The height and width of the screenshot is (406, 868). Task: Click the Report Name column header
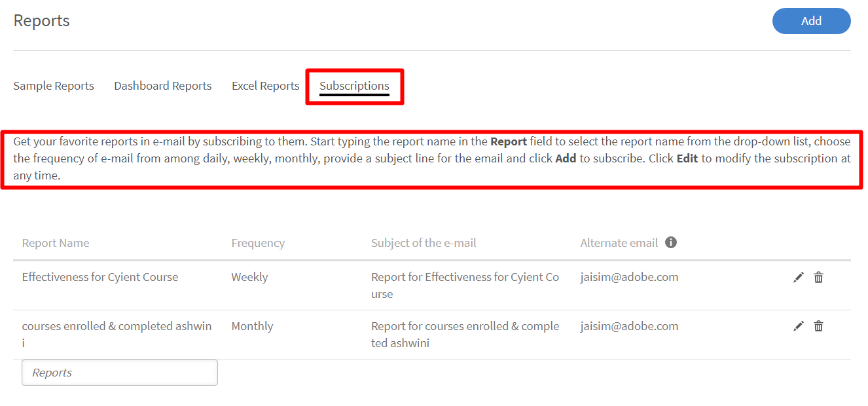point(56,243)
